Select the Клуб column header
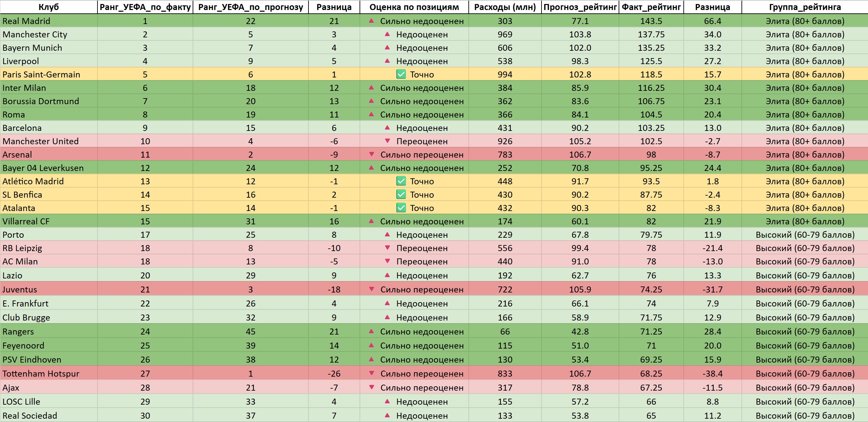The height and width of the screenshot is (422, 868). tap(49, 7)
